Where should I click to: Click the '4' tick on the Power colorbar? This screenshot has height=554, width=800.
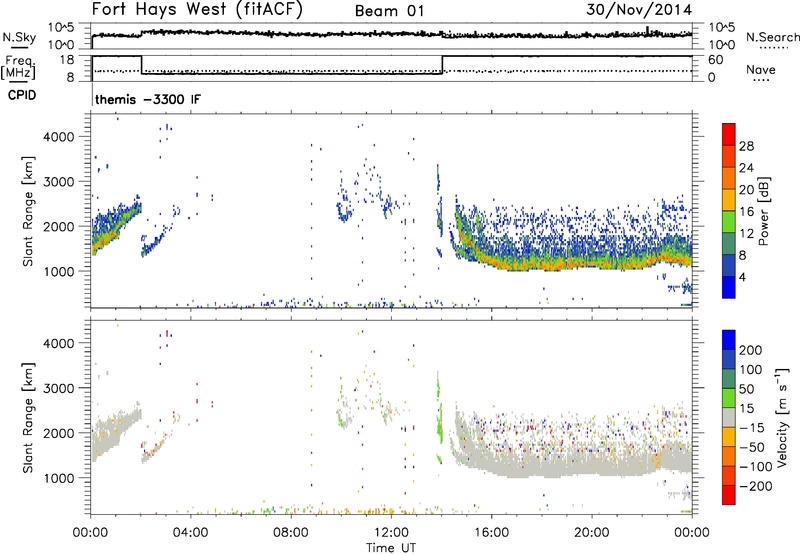[x=743, y=277]
